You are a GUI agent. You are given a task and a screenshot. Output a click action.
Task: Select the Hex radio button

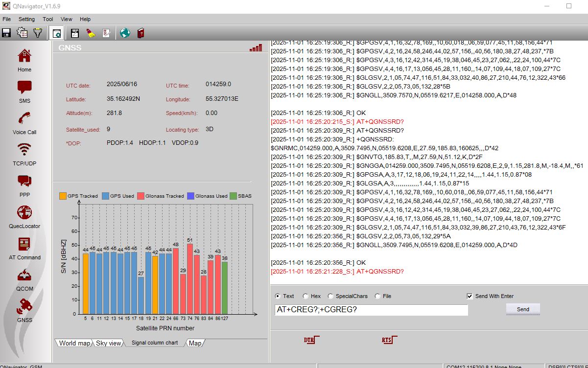point(306,296)
